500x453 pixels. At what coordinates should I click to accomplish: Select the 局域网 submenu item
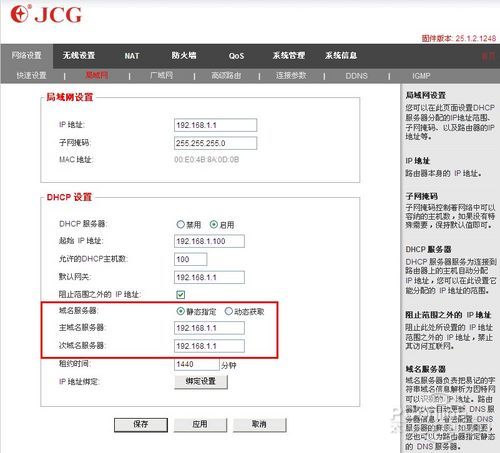click(x=97, y=75)
